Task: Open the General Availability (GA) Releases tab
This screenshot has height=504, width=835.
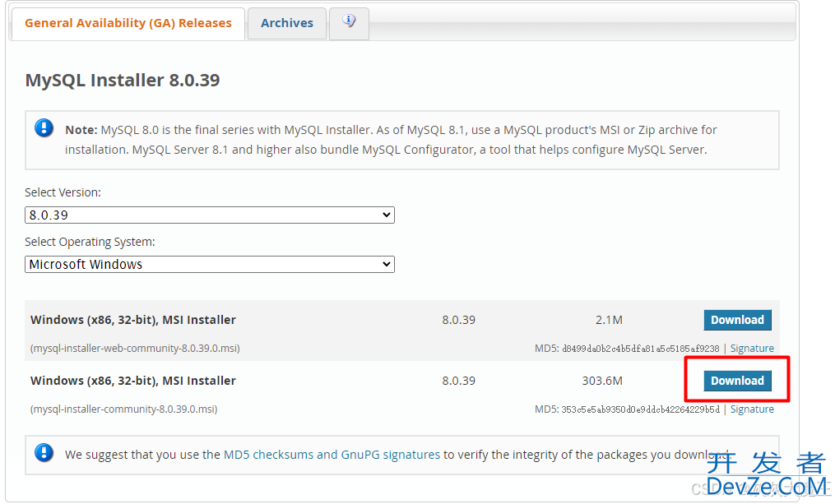Action: 128,23
